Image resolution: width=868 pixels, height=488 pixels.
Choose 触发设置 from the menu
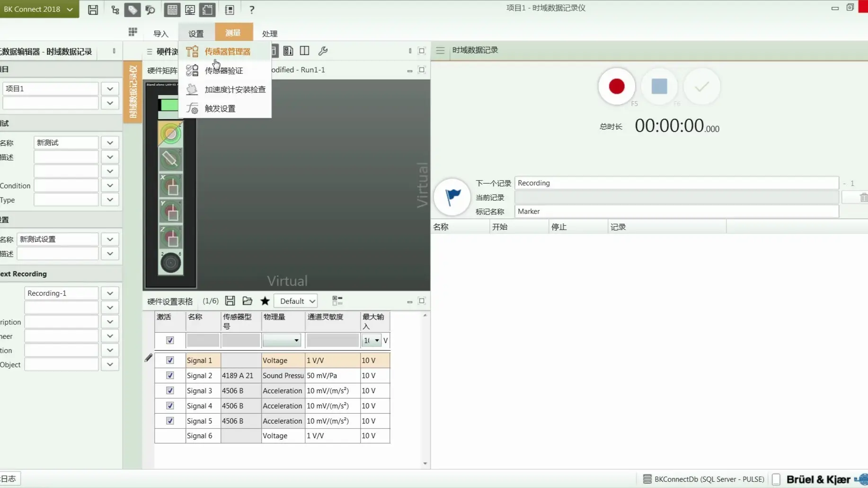coord(225,108)
